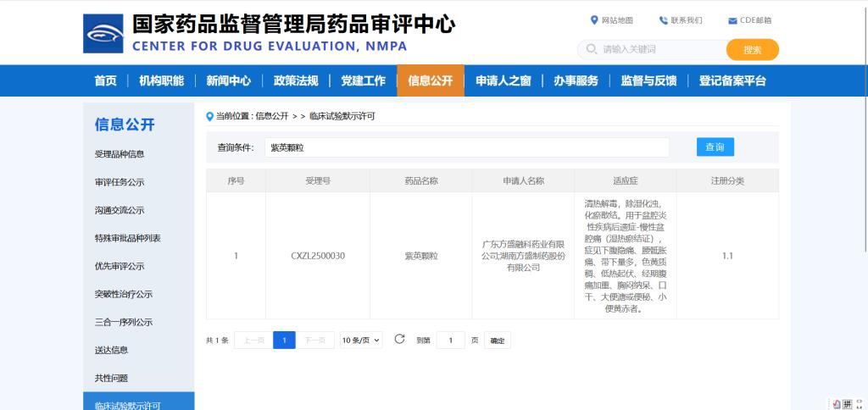The image size is (868, 410).
Task: Click the breadcrumb location pin icon
Action: pyautogui.click(x=210, y=116)
